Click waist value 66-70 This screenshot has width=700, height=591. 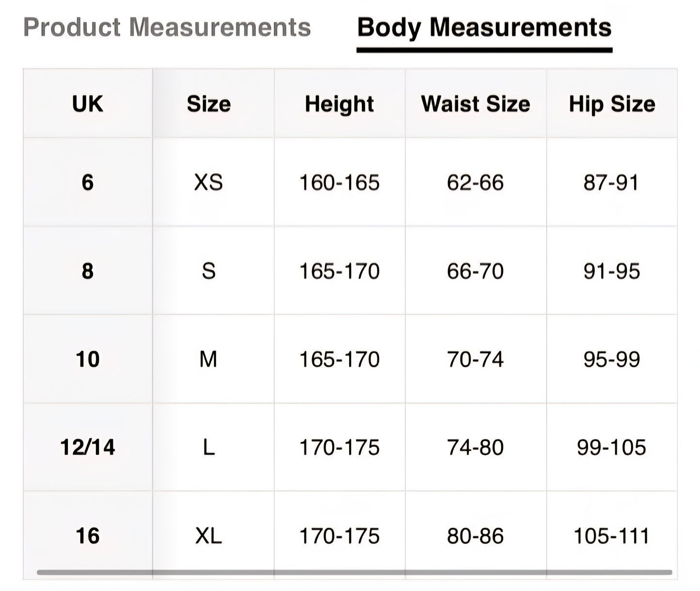coord(475,271)
